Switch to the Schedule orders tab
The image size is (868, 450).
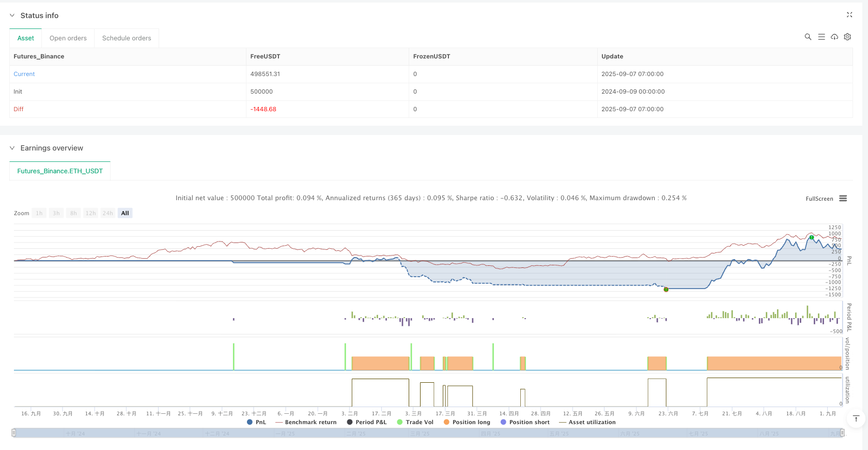point(127,38)
